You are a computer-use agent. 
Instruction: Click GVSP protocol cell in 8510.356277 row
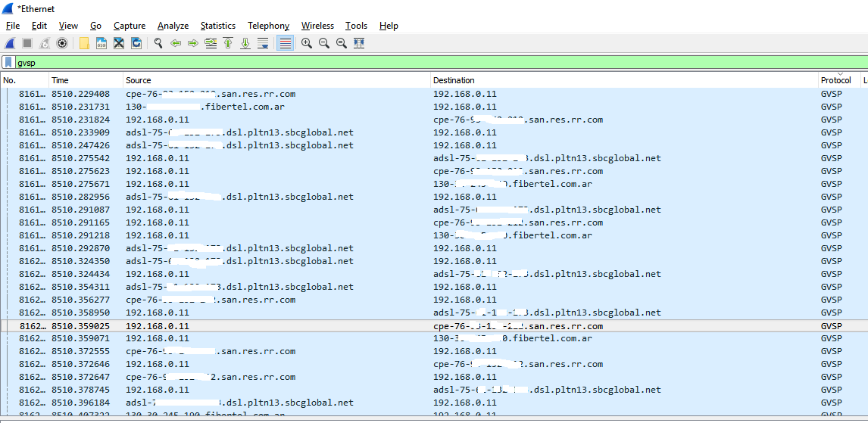tap(832, 300)
